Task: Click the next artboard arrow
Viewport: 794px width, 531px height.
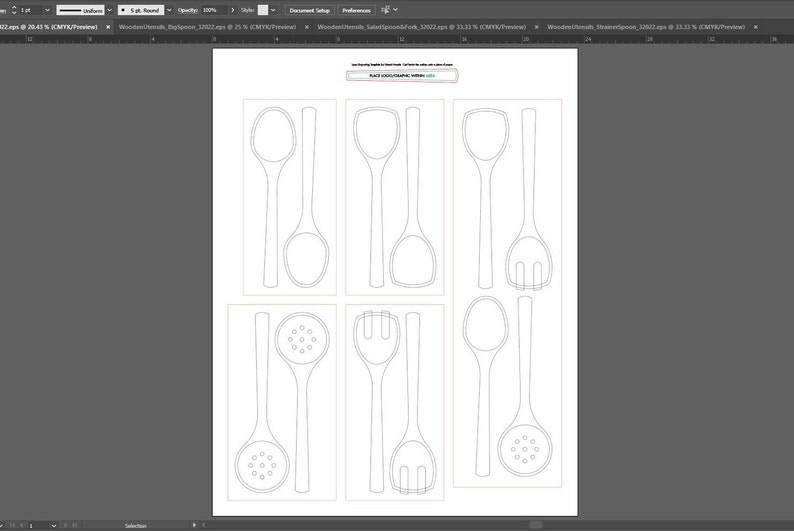Action: (x=65, y=525)
